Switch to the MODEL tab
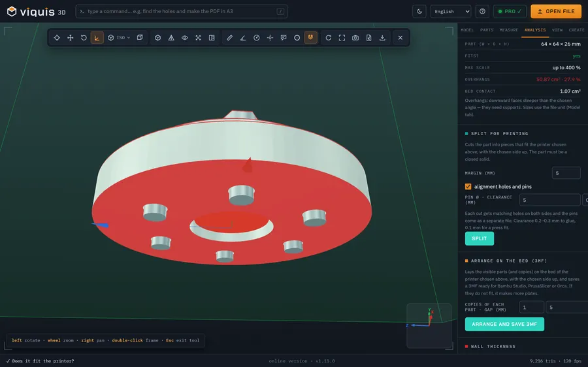588x367 pixels. coord(467,30)
